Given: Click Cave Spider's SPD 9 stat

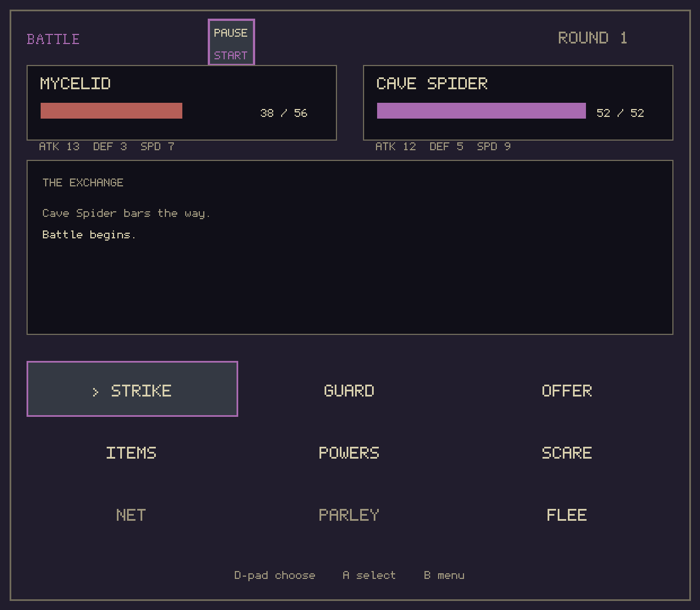Looking at the screenshot, I should [x=494, y=146].
